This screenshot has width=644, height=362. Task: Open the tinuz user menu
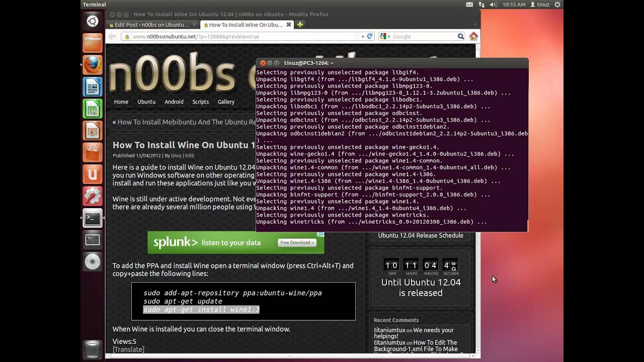(540, 5)
